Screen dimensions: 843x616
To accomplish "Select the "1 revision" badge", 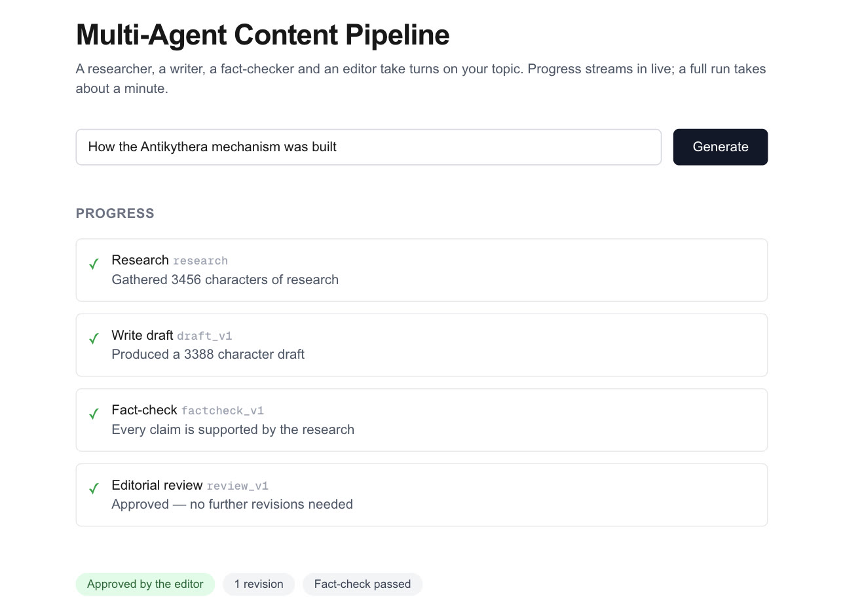I will click(259, 584).
